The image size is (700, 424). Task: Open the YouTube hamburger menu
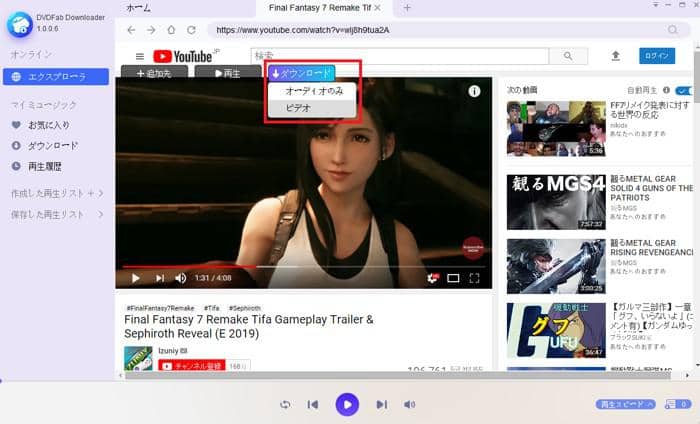(x=139, y=57)
